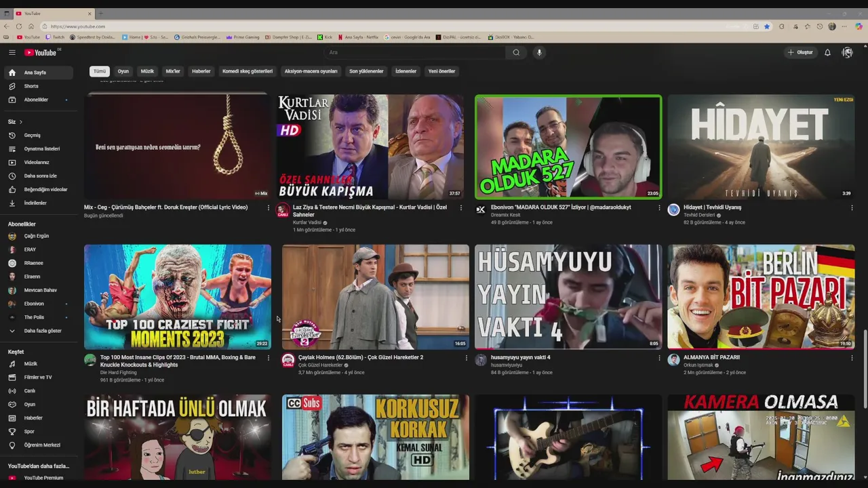Viewport: 868px width, 488px height.
Task: Select Komedi skeç gösterileri chip
Action: click(248, 71)
